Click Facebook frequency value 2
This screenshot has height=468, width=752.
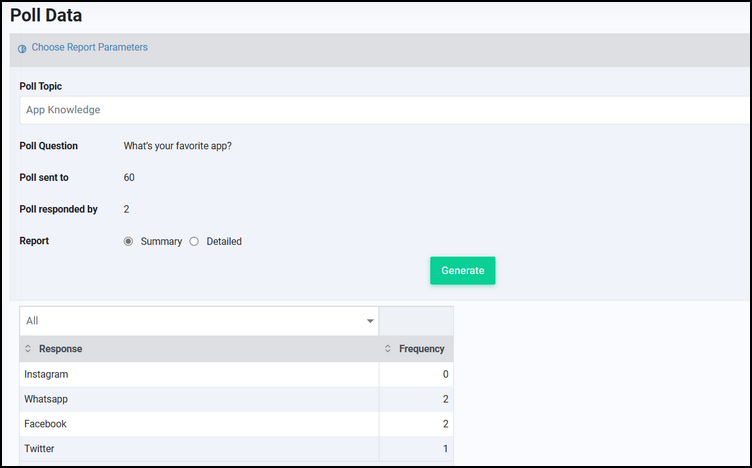click(x=446, y=424)
